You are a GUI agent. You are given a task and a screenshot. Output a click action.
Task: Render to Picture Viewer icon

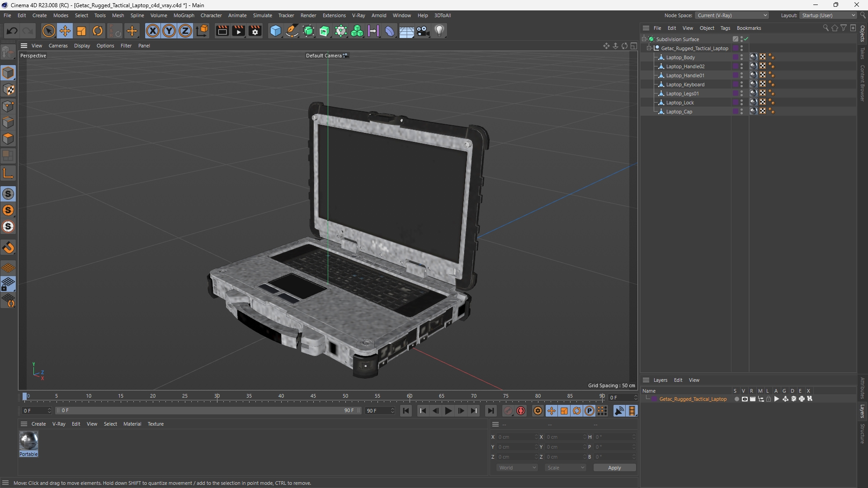click(x=238, y=31)
